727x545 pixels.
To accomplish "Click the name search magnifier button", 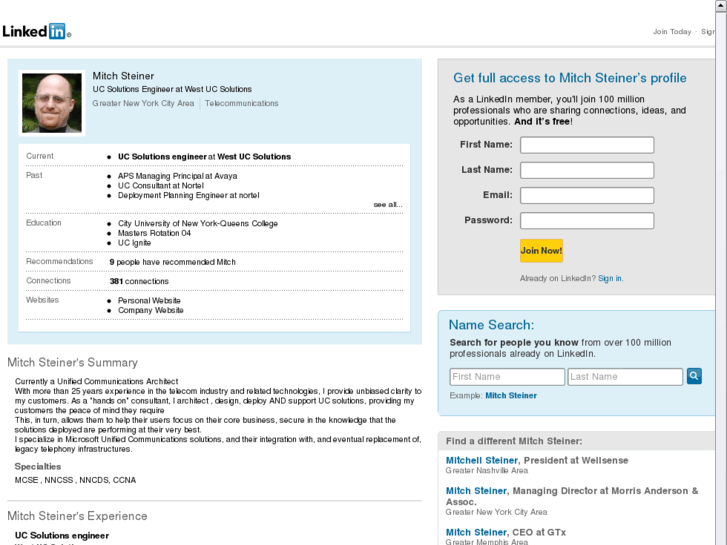I will [x=694, y=376].
